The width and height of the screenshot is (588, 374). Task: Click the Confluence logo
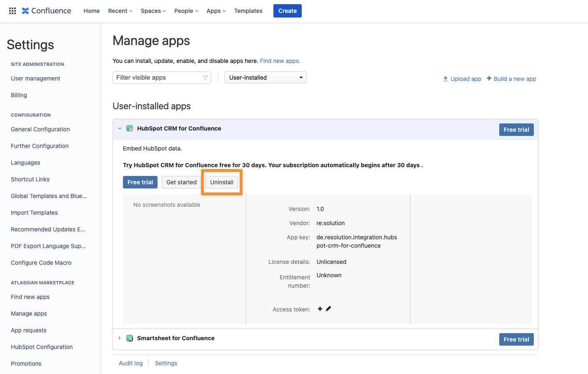(x=46, y=11)
